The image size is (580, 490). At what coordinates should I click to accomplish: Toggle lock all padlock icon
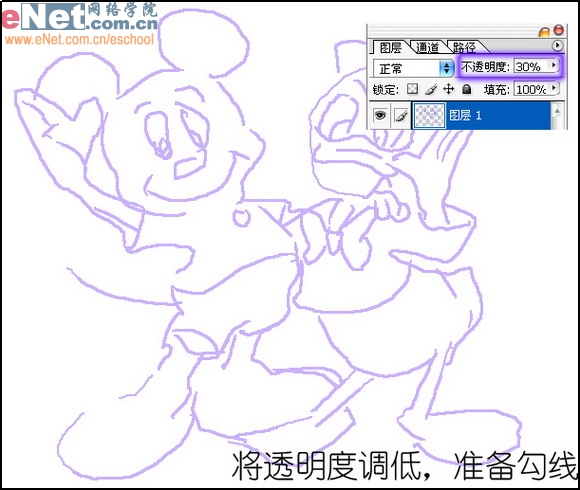pos(467,89)
